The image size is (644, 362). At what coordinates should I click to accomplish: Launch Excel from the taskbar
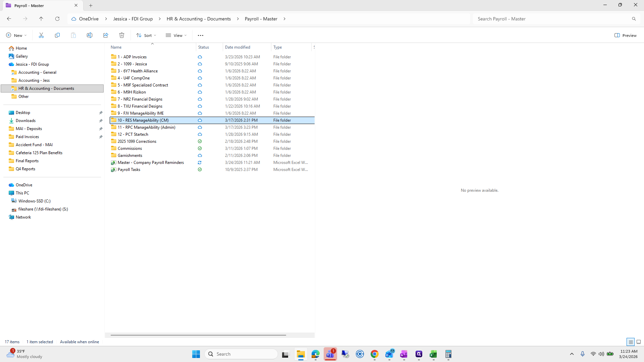[433, 354]
